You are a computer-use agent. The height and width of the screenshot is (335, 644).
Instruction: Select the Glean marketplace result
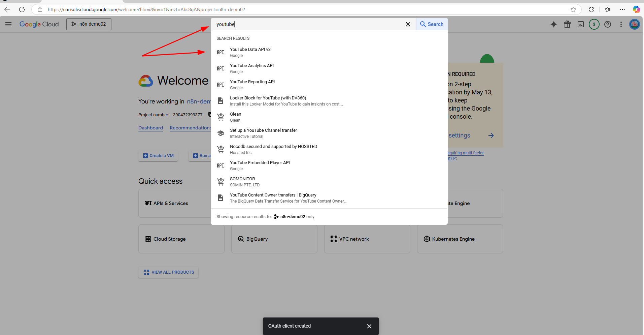point(329,117)
